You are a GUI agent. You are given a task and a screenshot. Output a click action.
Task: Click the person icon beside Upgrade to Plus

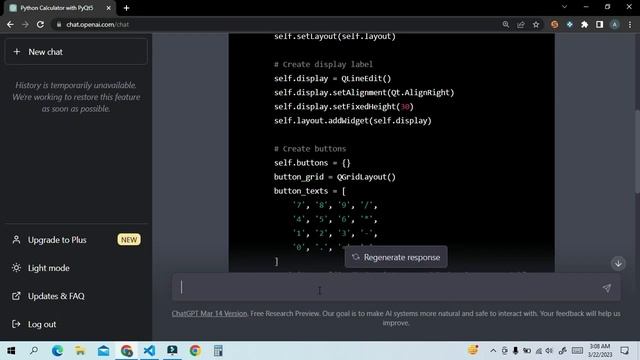click(x=16, y=240)
